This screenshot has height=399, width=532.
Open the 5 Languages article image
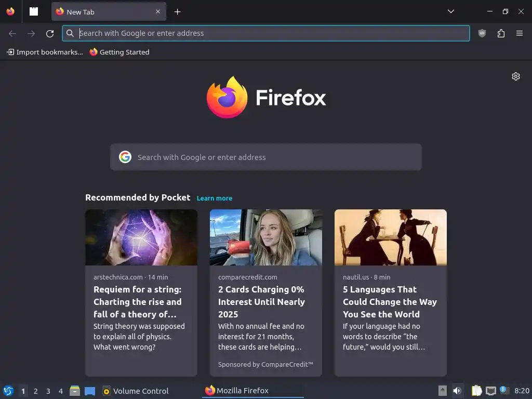(391, 237)
